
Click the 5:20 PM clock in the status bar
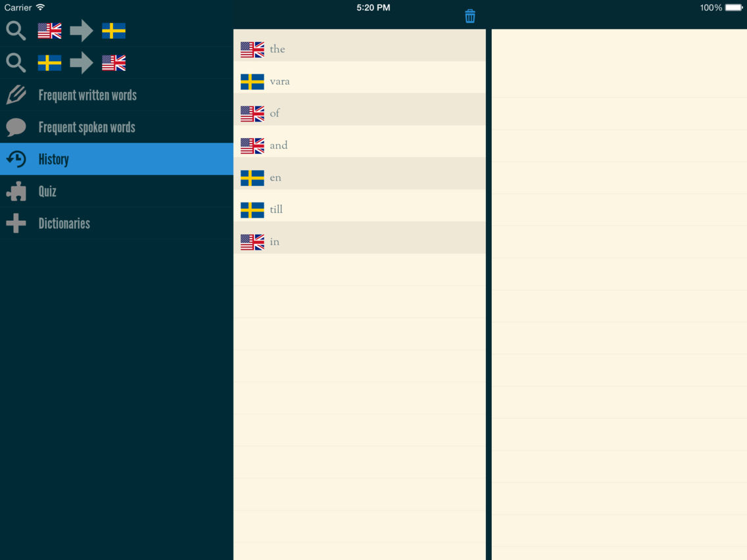(373, 8)
